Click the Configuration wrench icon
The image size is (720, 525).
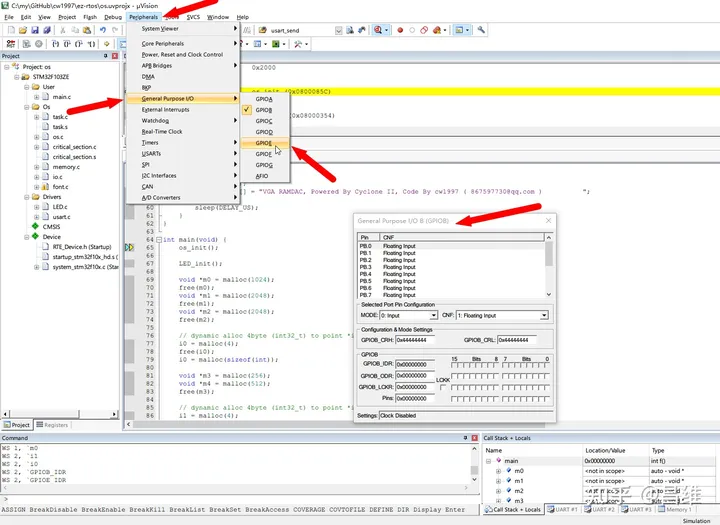[x=481, y=30]
